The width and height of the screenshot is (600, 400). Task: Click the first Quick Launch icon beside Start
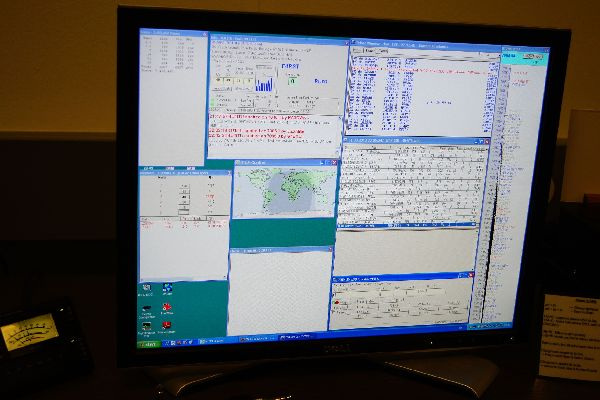pos(166,343)
